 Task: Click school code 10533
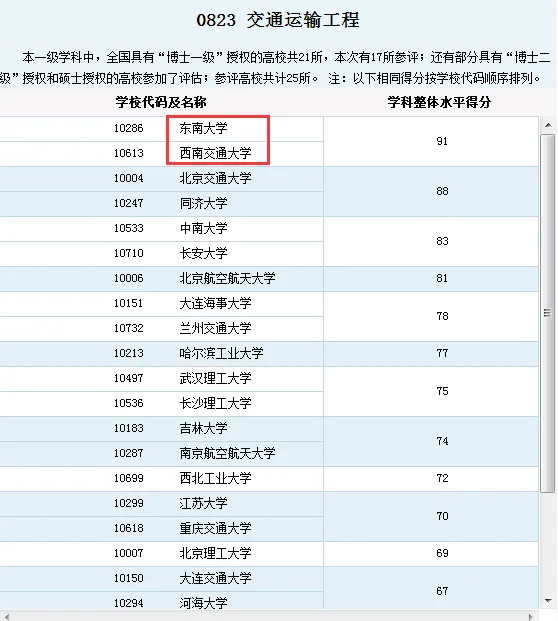click(x=129, y=228)
